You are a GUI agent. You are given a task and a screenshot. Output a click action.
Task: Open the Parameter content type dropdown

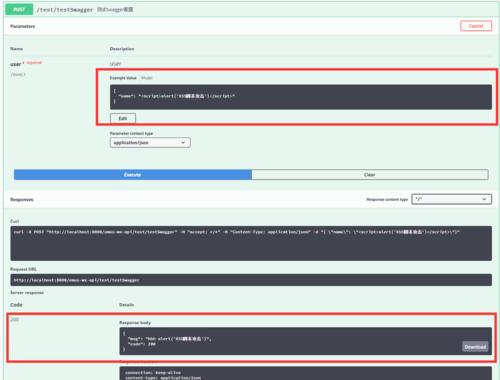[150, 143]
